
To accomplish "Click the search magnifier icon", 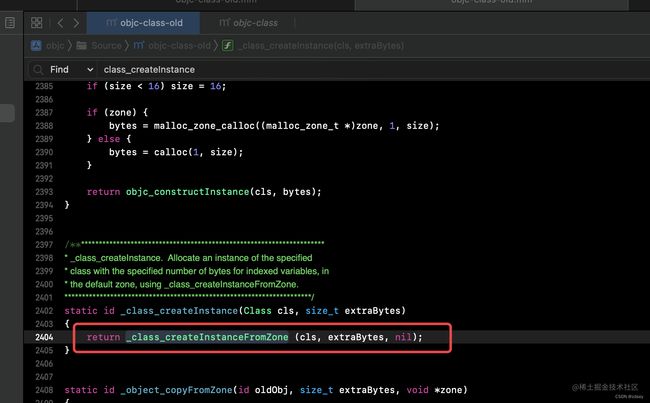I will click(38, 70).
